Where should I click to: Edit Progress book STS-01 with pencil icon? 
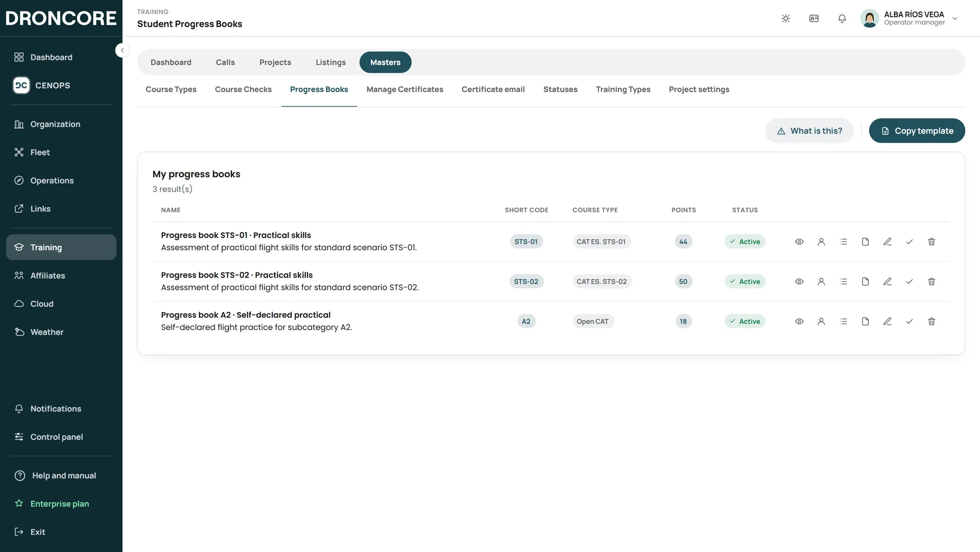(887, 242)
